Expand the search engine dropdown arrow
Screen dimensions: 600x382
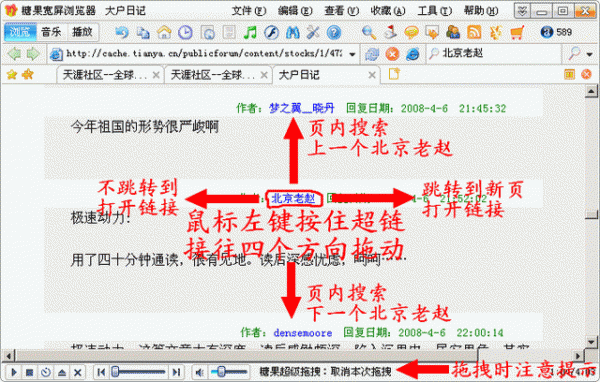(x=590, y=54)
